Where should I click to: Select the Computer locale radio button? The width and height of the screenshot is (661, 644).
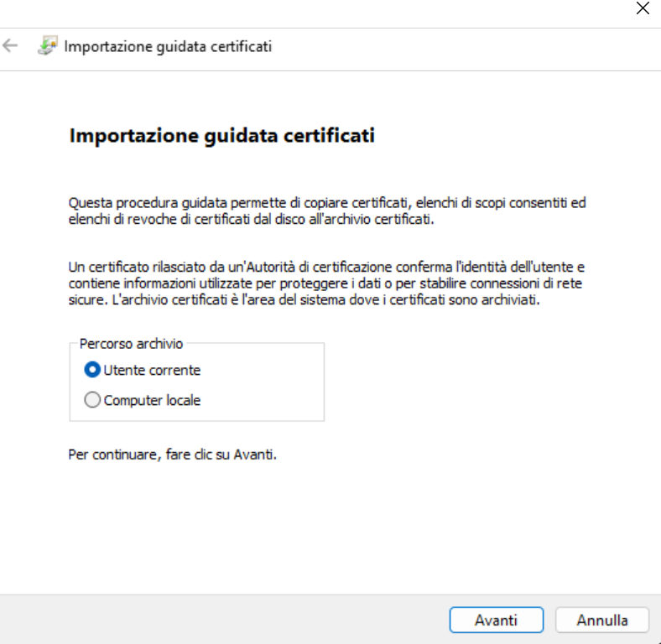pyautogui.click(x=92, y=399)
